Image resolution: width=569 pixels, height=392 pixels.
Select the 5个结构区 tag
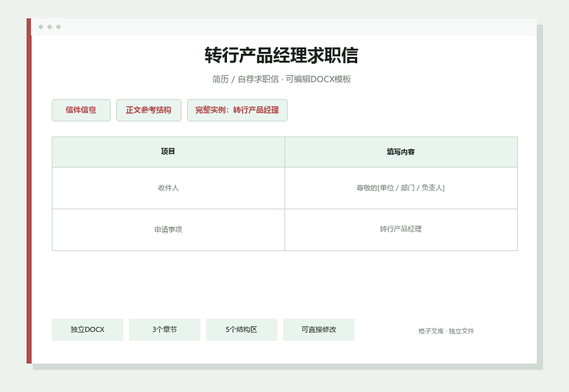click(x=242, y=329)
